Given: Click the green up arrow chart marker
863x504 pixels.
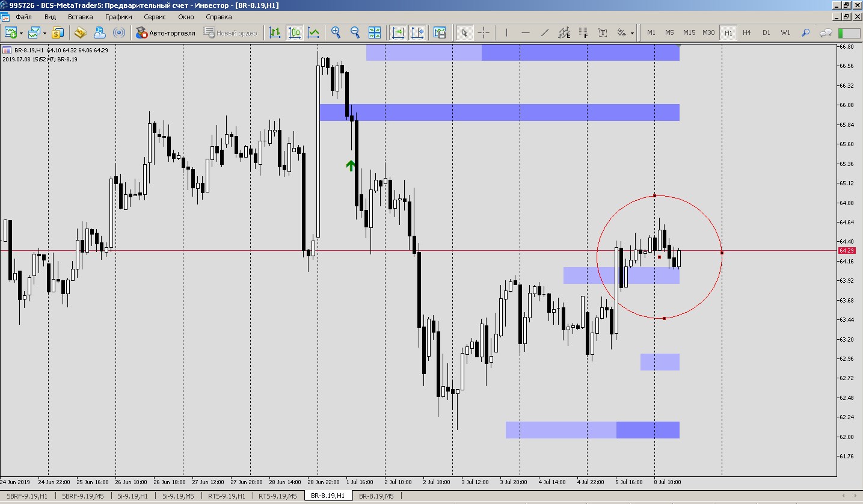Looking at the screenshot, I should pos(351,166).
